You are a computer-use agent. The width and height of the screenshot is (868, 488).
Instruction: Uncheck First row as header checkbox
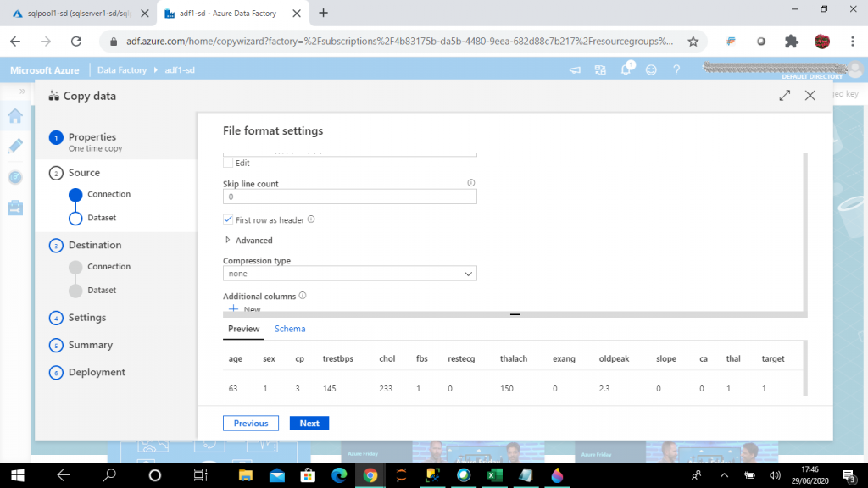(228, 219)
